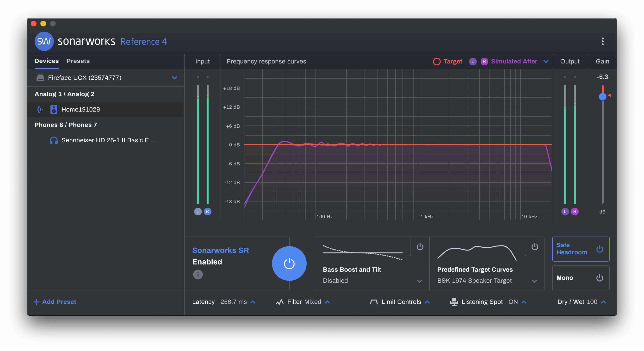Image resolution: width=644 pixels, height=351 pixels.
Task: Expand the Dry / Wet 100 control
Action: coord(603,302)
